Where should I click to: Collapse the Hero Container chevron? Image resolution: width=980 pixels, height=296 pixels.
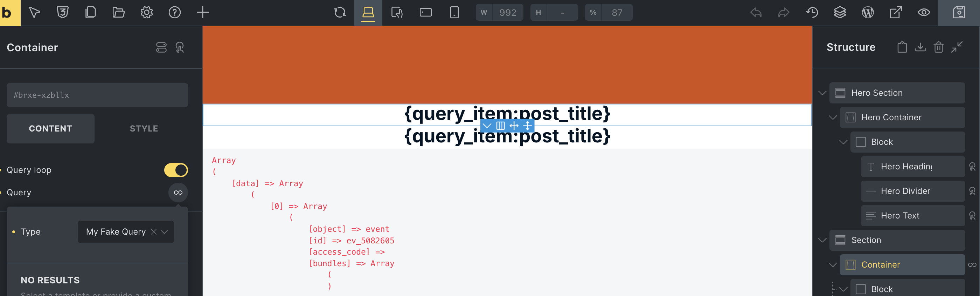(833, 117)
